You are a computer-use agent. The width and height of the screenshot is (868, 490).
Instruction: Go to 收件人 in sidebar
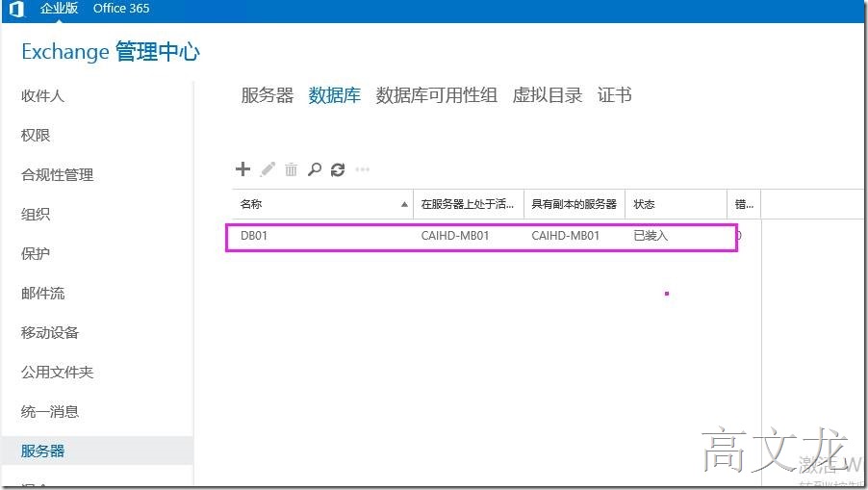pyautogui.click(x=42, y=95)
